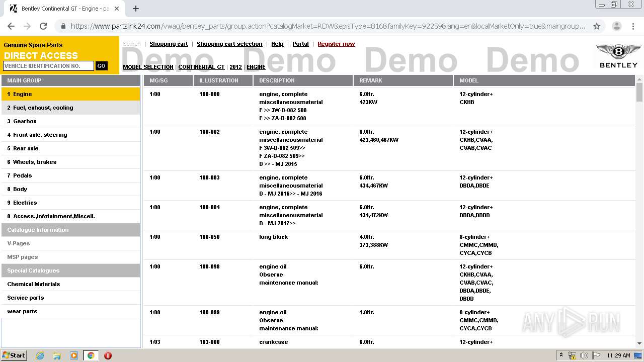Open illustration 103-000 crankcase
This screenshot has width=644, height=362.
click(389, 342)
